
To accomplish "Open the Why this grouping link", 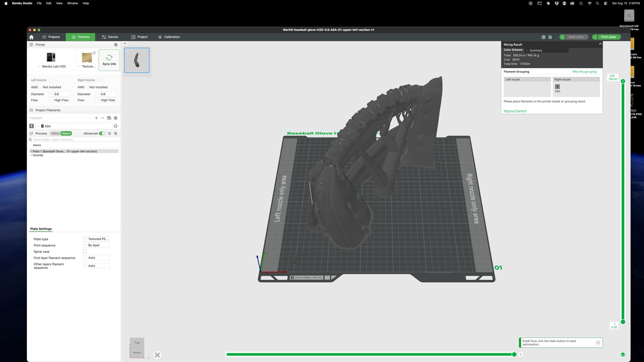I will [584, 72].
